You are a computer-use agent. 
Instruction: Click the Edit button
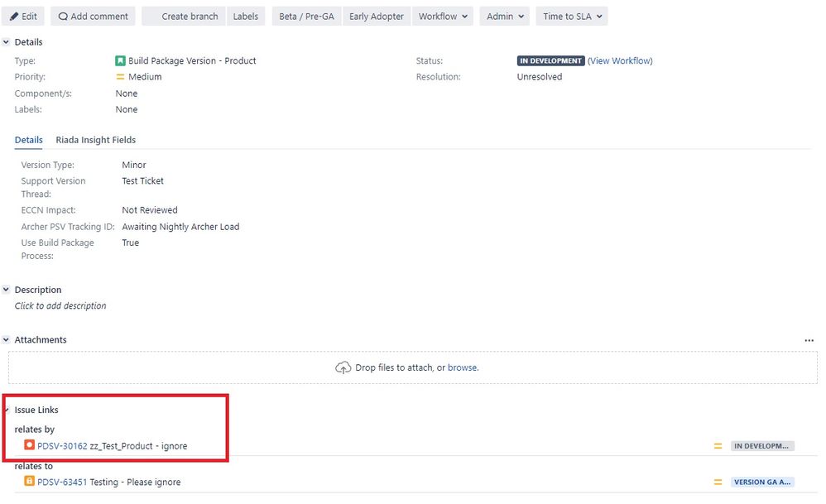tap(22, 17)
